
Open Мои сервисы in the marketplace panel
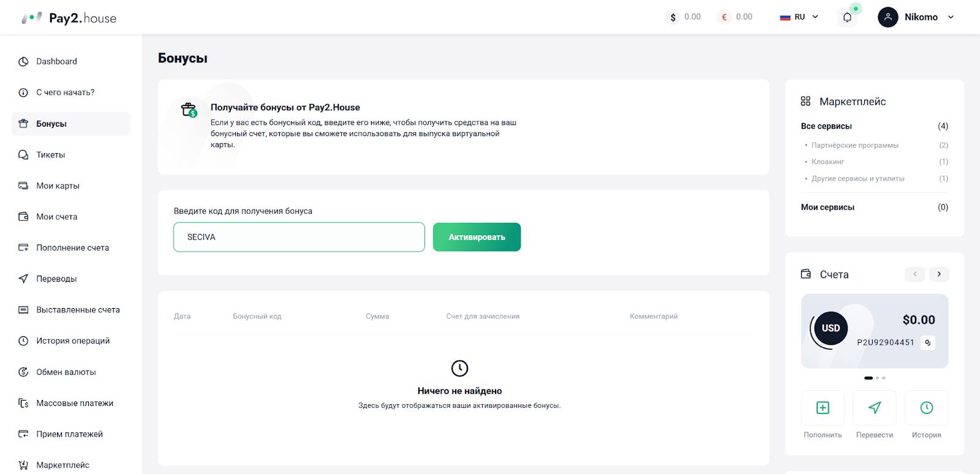(x=827, y=207)
